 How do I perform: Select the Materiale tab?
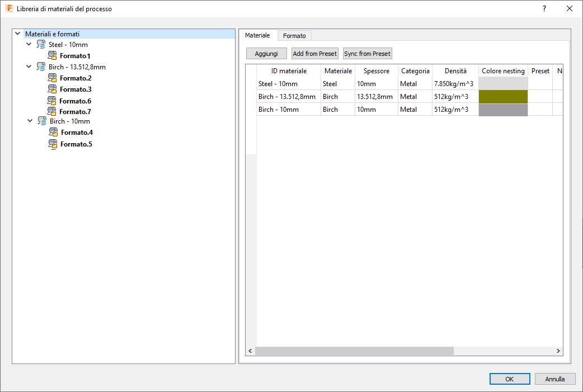click(258, 35)
